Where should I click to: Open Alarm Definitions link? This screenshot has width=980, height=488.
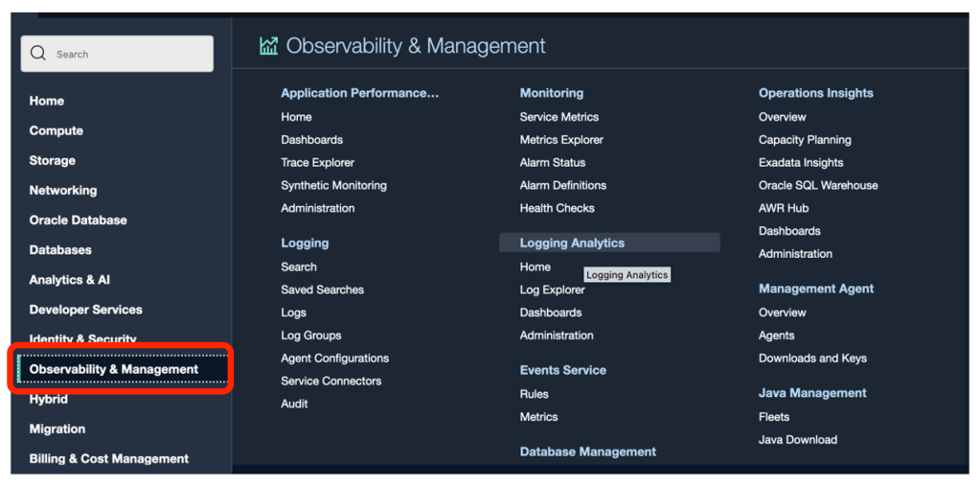(x=562, y=185)
